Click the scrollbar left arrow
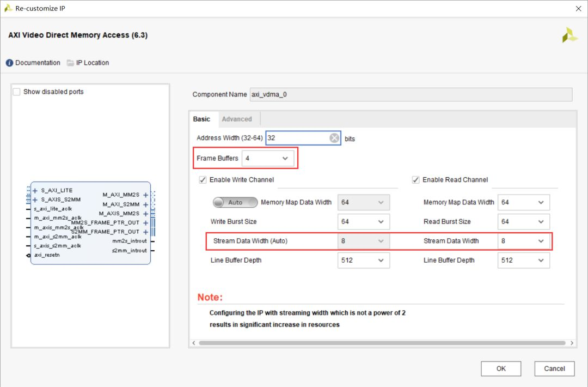Viewport: 588px width, 387px height. pos(193,343)
